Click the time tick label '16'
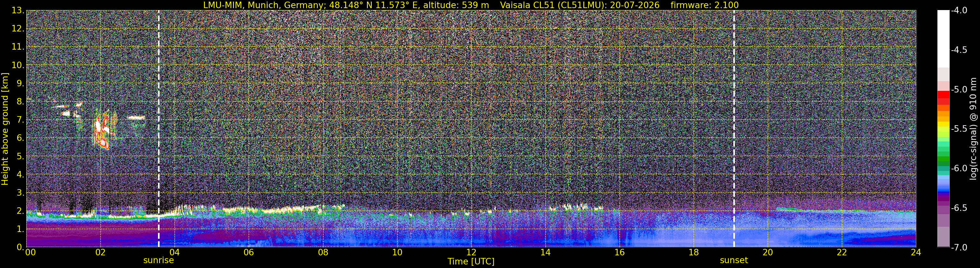 pos(619,252)
